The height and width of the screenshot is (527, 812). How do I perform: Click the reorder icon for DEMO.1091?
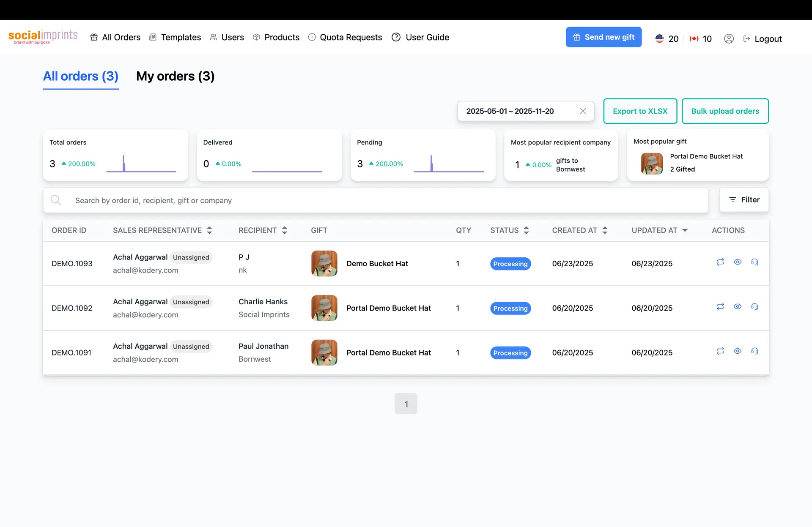click(720, 351)
